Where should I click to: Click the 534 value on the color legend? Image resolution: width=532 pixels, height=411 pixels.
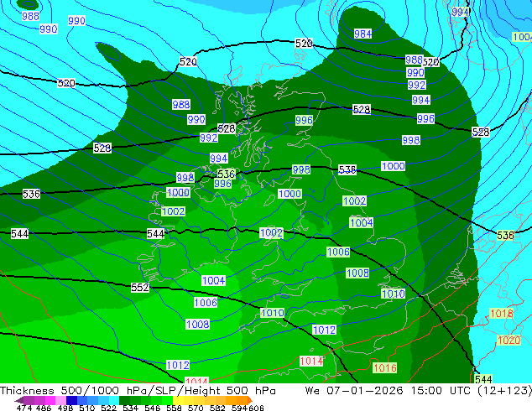[x=130, y=408]
